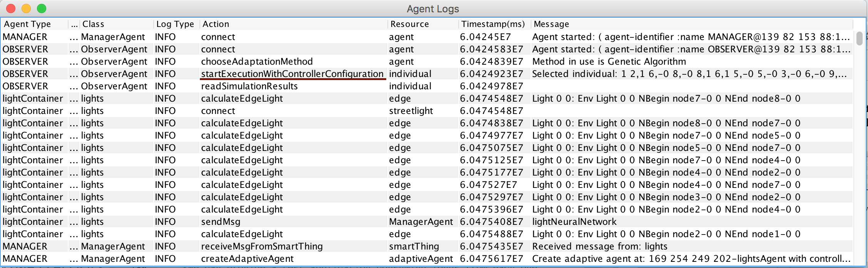868x268 pixels.
Task: Click the startExecutionWithControllerConfiguration action cell
Action: 292,74
